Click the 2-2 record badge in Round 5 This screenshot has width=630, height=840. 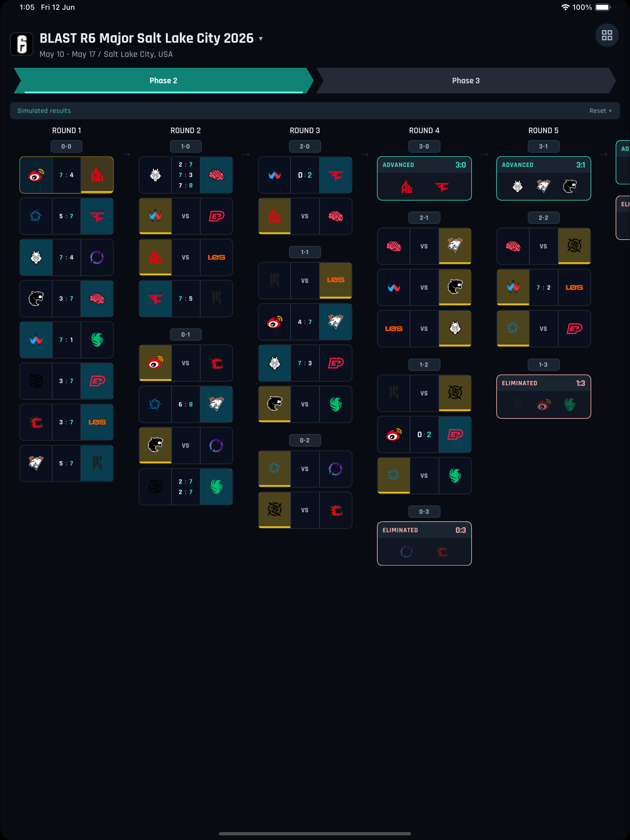click(x=543, y=218)
